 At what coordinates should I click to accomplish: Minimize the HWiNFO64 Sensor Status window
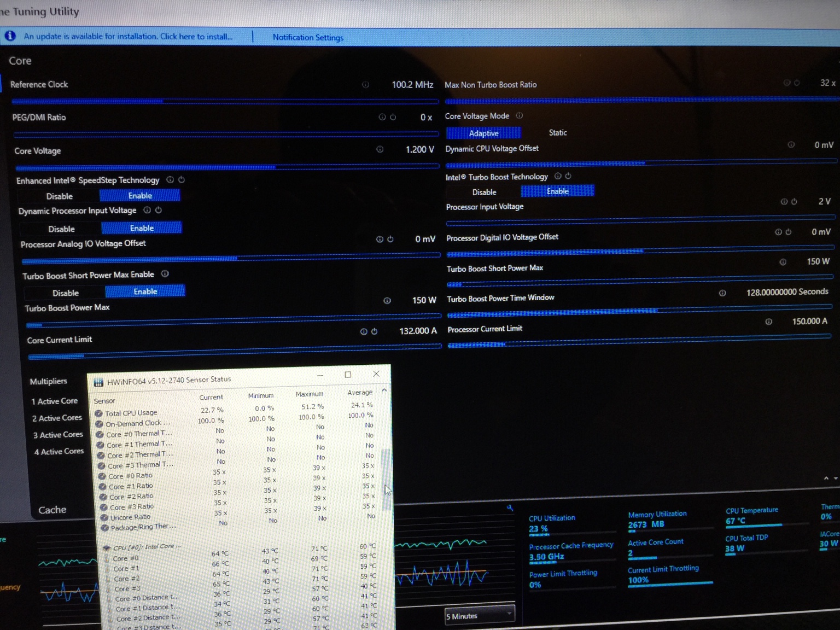320,376
